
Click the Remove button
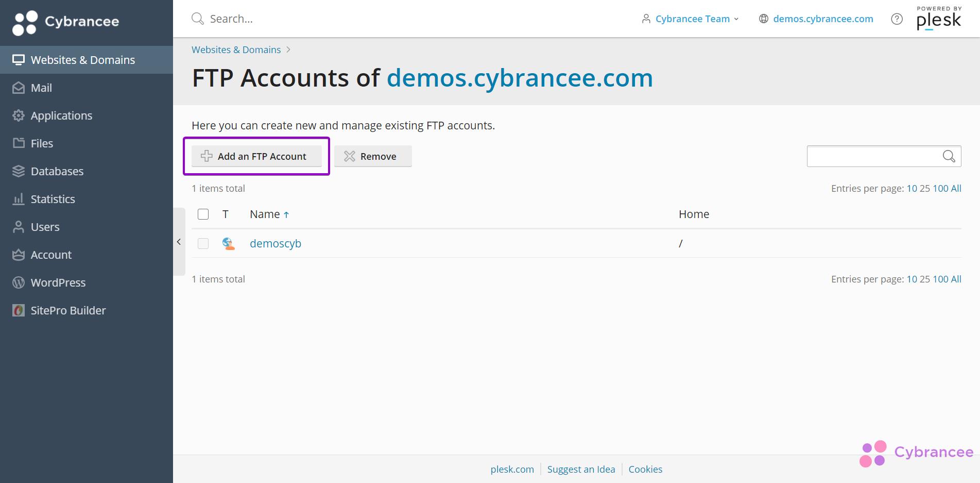pyautogui.click(x=373, y=156)
